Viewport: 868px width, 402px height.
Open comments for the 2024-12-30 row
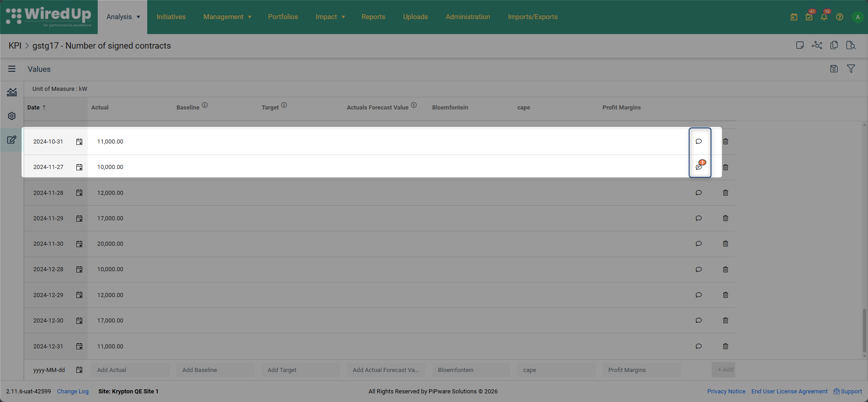pos(698,320)
